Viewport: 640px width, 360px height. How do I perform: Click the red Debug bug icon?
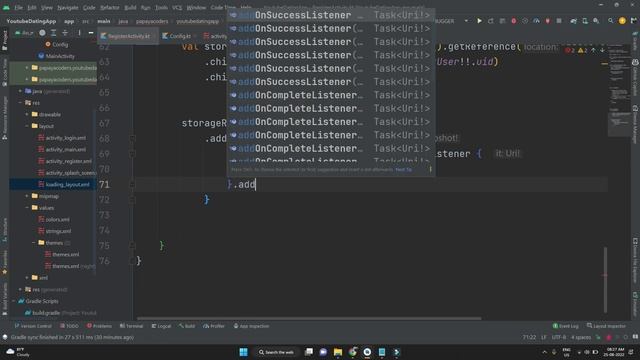pos(513,21)
